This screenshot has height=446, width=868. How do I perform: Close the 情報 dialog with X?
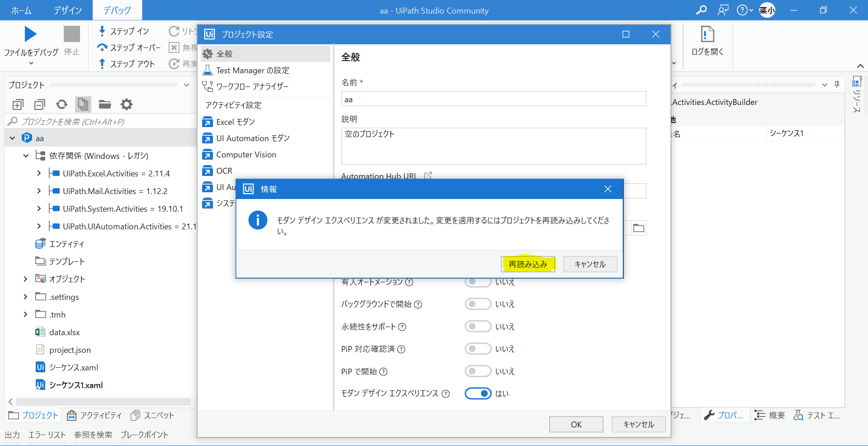(608, 189)
